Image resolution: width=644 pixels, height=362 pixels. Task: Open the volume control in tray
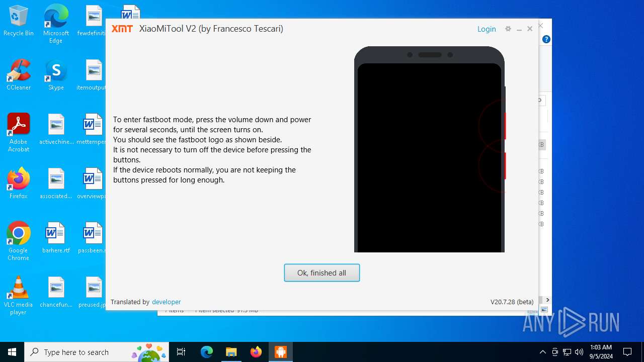pyautogui.click(x=579, y=352)
